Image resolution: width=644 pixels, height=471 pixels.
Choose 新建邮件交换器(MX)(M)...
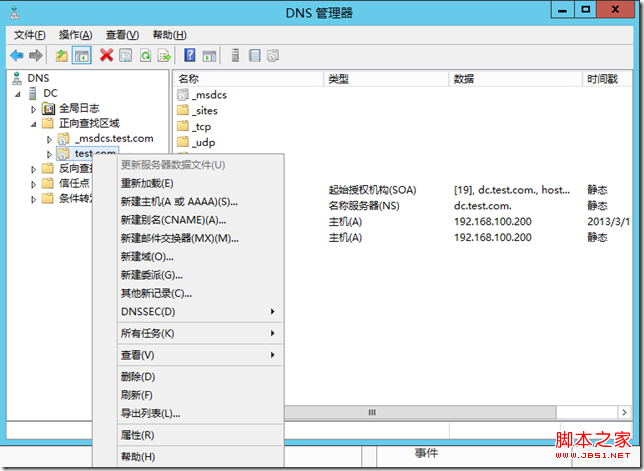tap(200, 239)
